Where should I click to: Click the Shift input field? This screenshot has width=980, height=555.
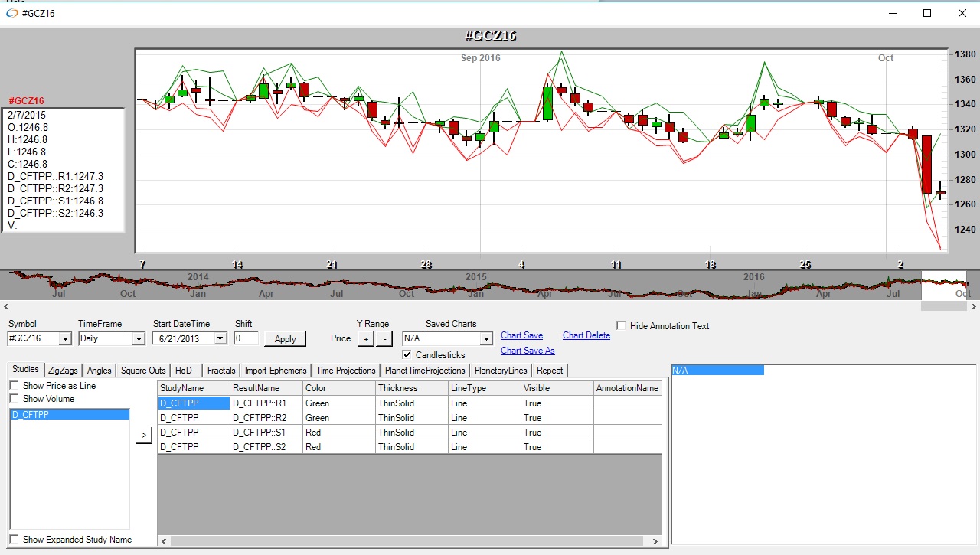pyautogui.click(x=246, y=338)
